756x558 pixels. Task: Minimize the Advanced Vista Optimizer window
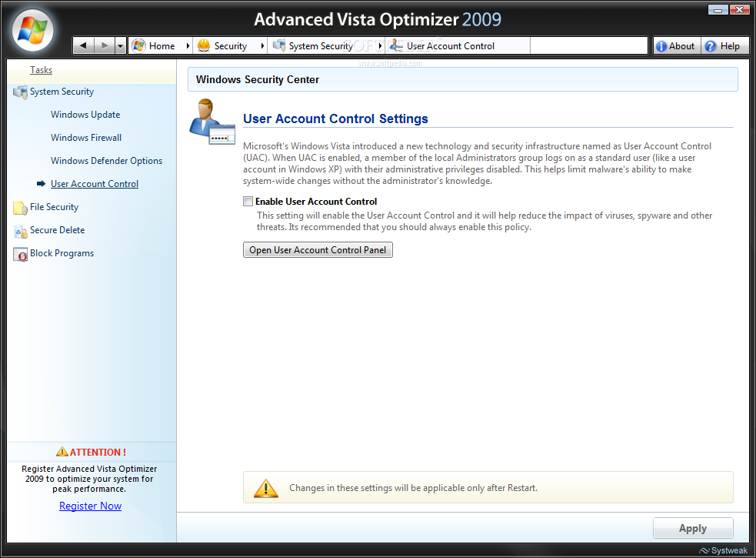(718, 9)
